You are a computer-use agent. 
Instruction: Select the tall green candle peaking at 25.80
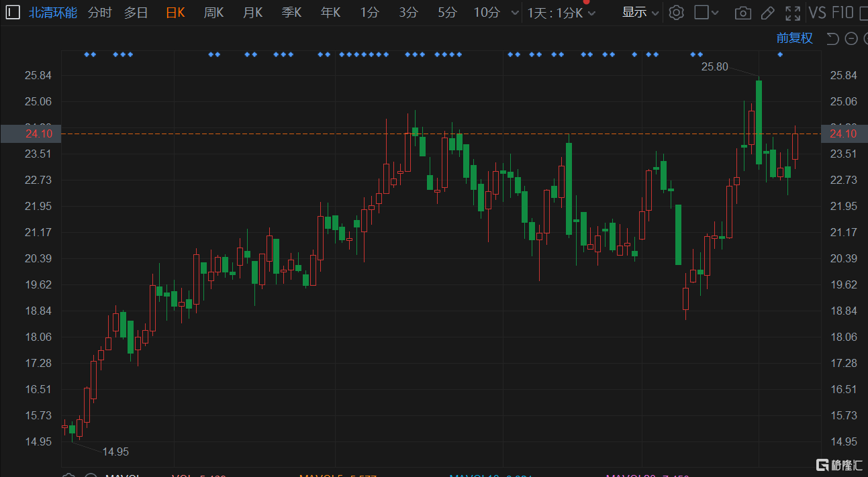coord(759,121)
